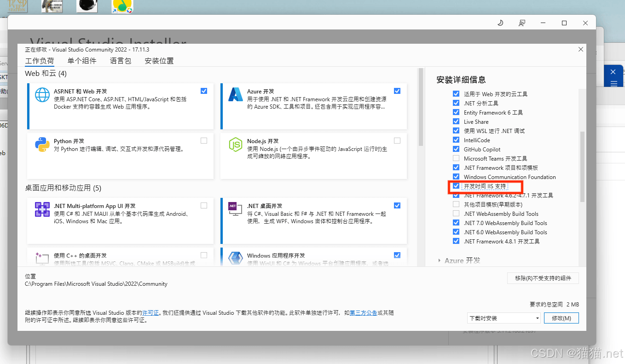Uncheck the GitHub Copilot component
The height and width of the screenshot is (364, 625).
click(456, 149)
